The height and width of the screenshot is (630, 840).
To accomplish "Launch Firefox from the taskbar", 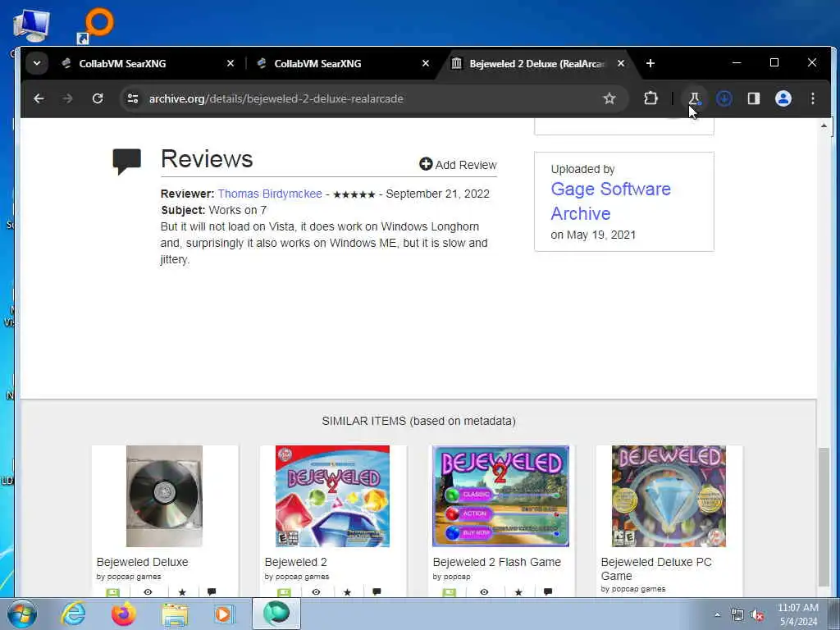I will (x=124, y=614).
